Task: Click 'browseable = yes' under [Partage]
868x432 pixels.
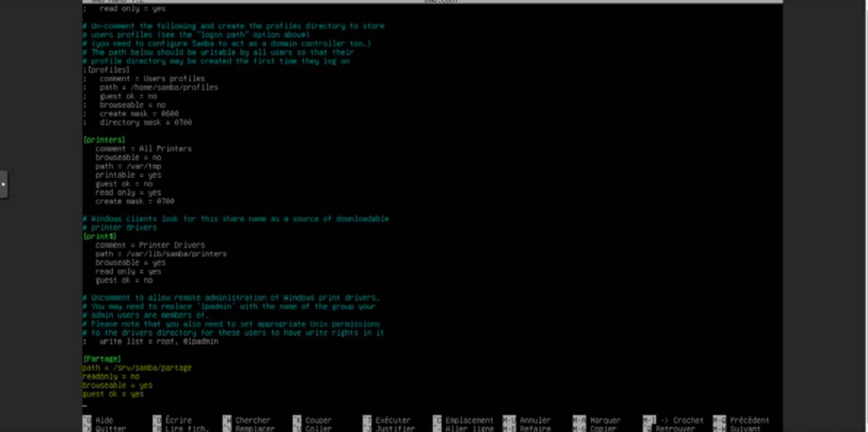Action: tap(117, 385)
